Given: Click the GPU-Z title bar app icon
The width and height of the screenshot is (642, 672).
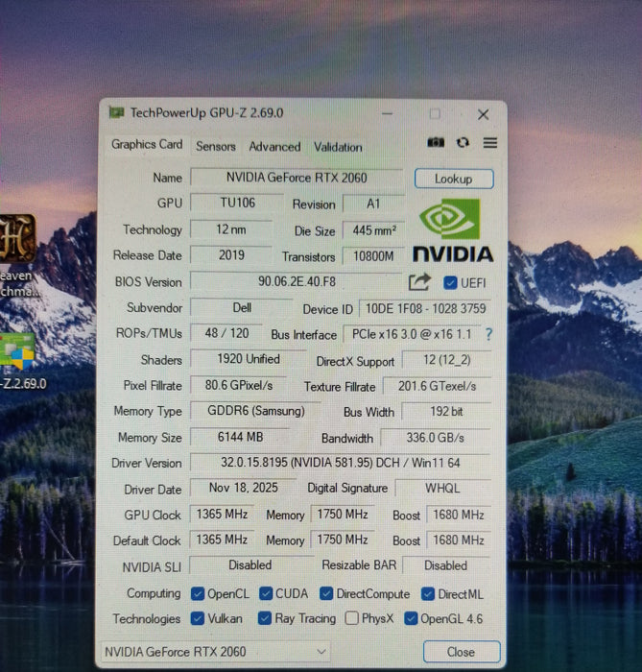Looking at the screenshot, I should [116, 112].
